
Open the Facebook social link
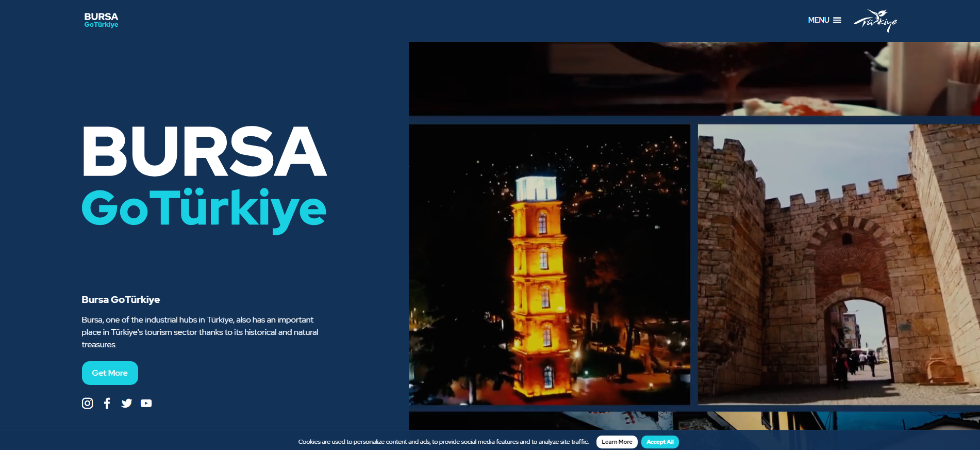click(x=107, y=403)
